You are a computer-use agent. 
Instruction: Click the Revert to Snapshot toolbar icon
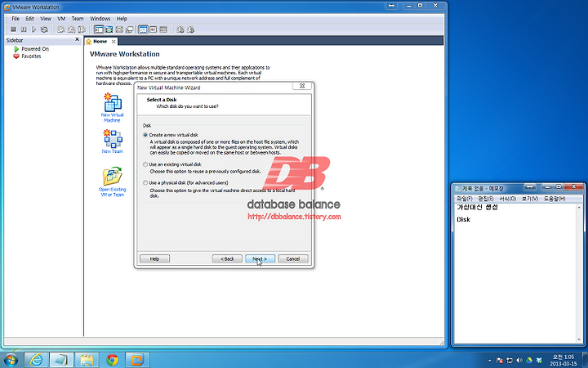71,29
